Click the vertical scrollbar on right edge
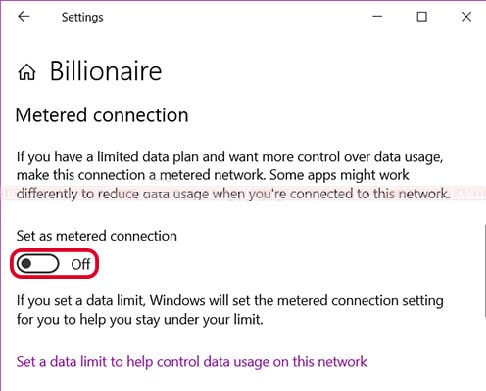The width and height of the screenshot is (486, 391). point(484,271)
